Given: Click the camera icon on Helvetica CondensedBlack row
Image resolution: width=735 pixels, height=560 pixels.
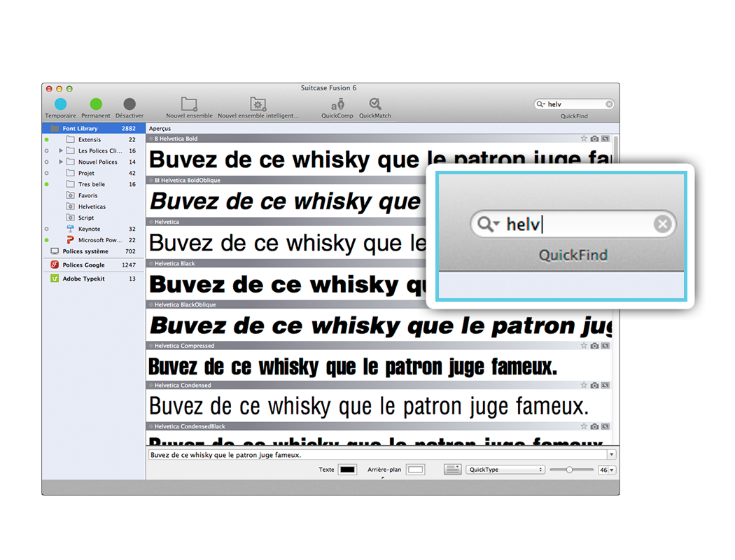Looking at the screenshot, I should click(x=594, y=426).
